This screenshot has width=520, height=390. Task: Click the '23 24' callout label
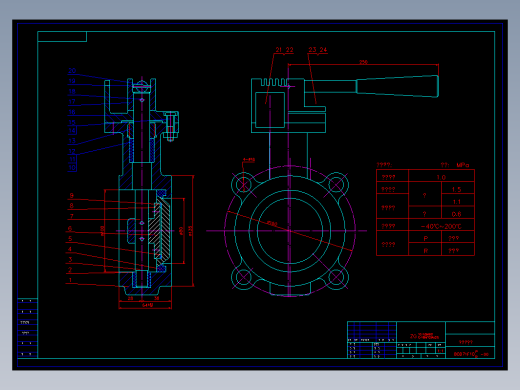point(318,50)
